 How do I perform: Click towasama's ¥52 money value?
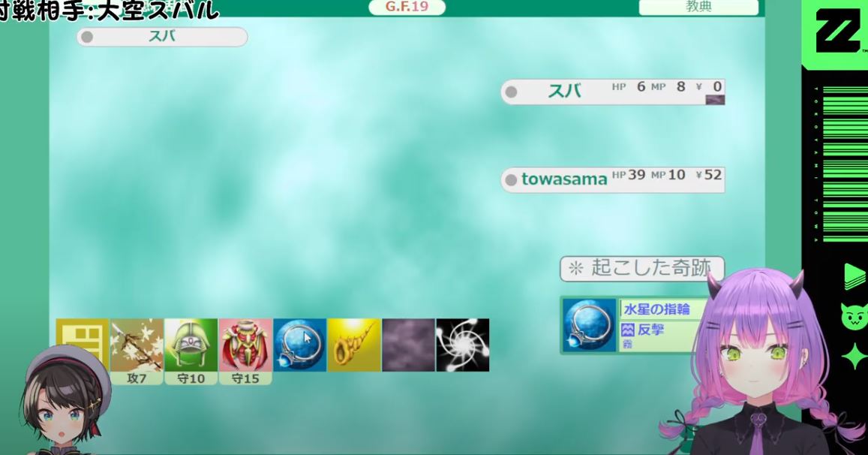(708, 175)
